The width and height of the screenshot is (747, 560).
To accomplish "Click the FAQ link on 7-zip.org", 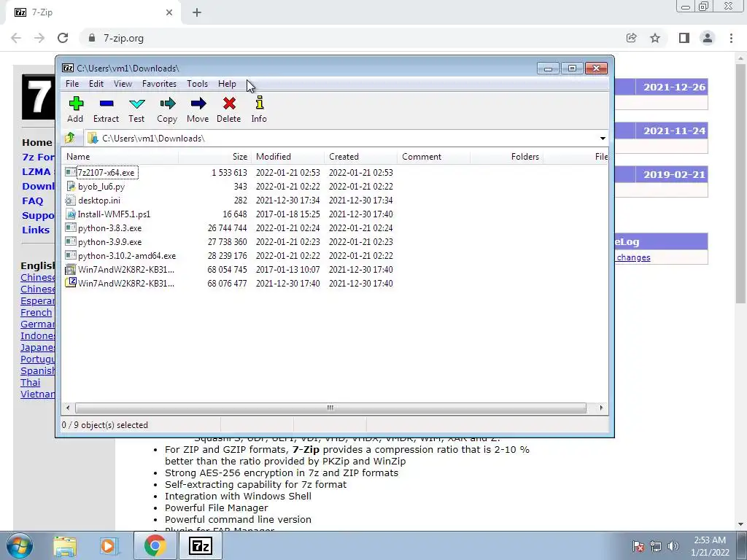I will 32,201.
